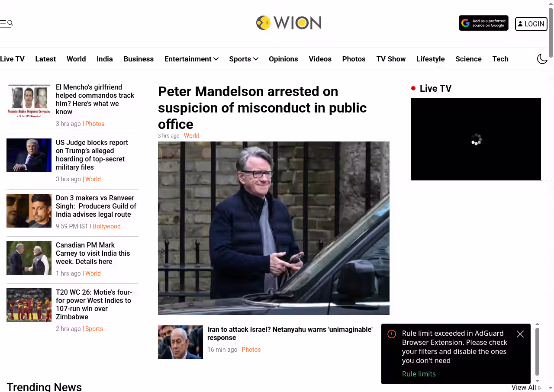This screenshot has width=554, height=392.
Task: Open Netanyahu article thumbnail
Action: 180,342
